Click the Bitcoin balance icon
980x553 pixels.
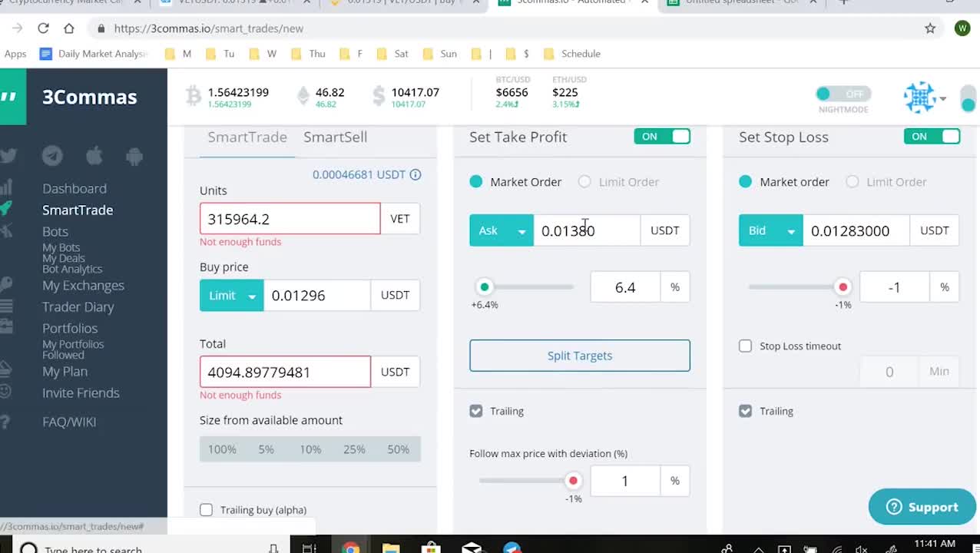[x=193, y=96]
